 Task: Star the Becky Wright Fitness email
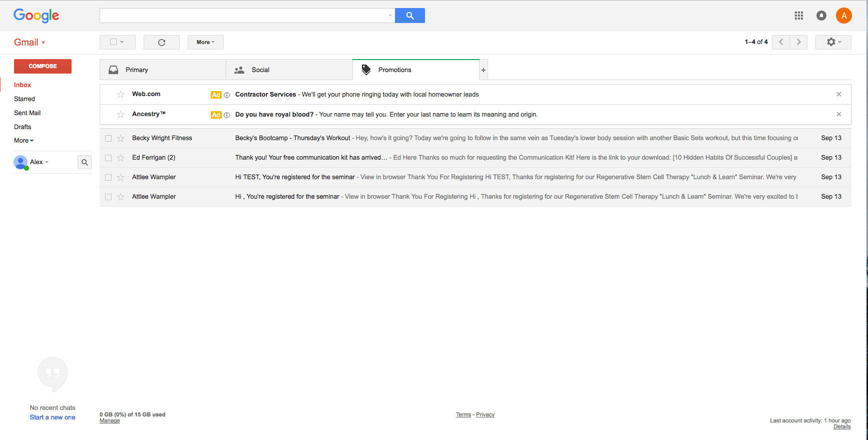(x=121, y=138)
